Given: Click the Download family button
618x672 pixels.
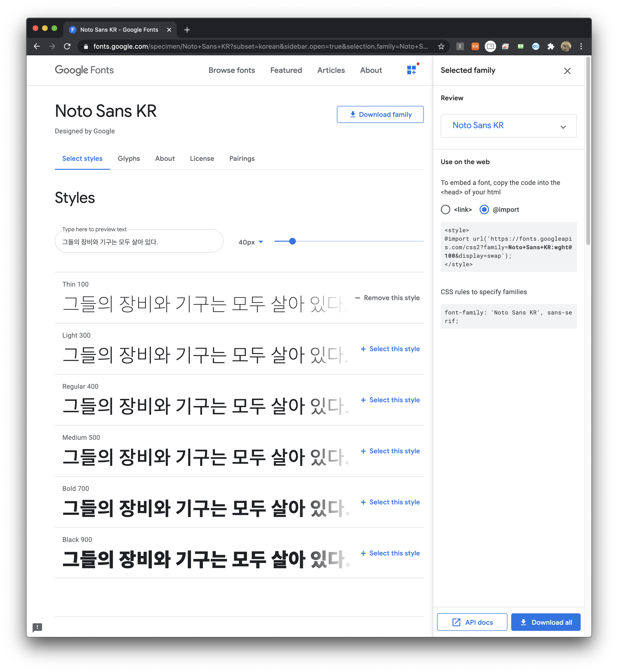Looking at the screenshot, I should pyautogui.click(x=380, y=114).
